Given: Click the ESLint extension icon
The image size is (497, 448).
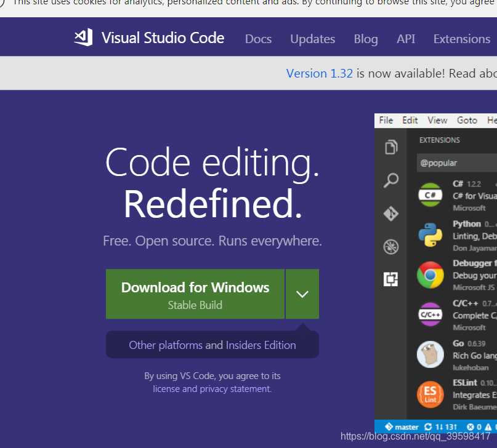Looking at the screenshot, I should [x=430, y=394].
